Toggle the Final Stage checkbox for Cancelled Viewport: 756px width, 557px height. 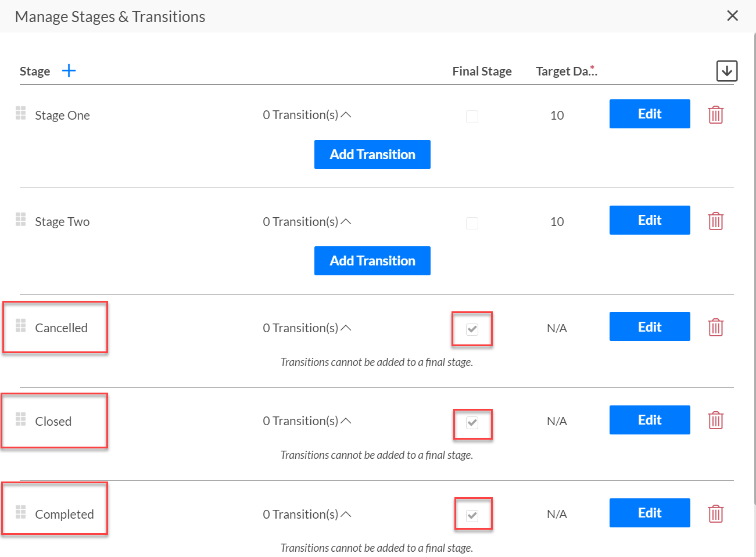(472, 329)
